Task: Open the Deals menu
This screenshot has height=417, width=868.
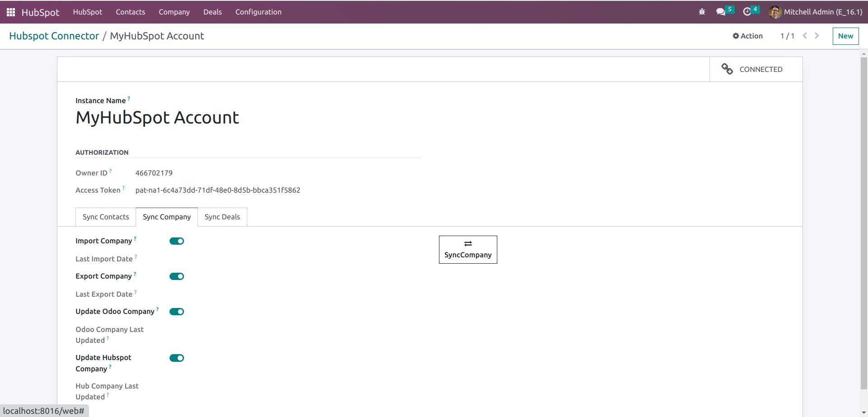Action: [212, 12]
